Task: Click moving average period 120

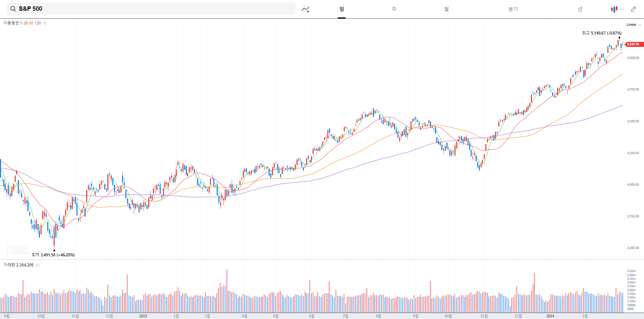Action: pos(38,23)
